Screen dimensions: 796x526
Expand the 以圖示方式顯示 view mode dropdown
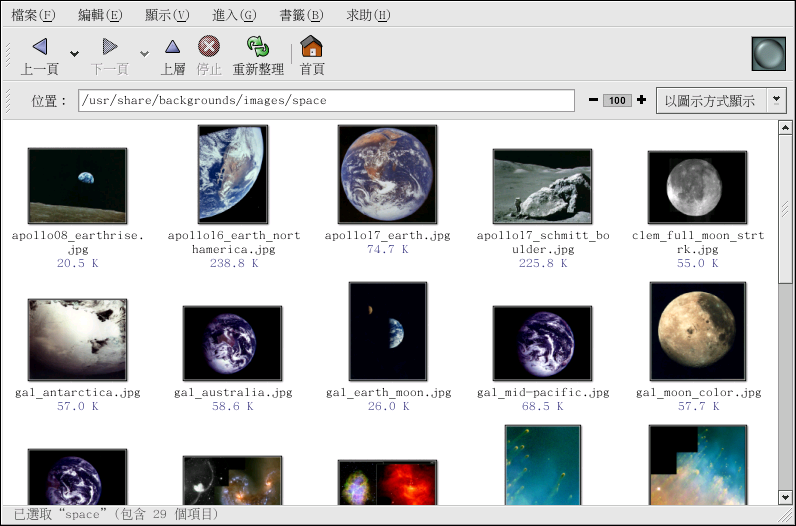[x=776, y=100]
